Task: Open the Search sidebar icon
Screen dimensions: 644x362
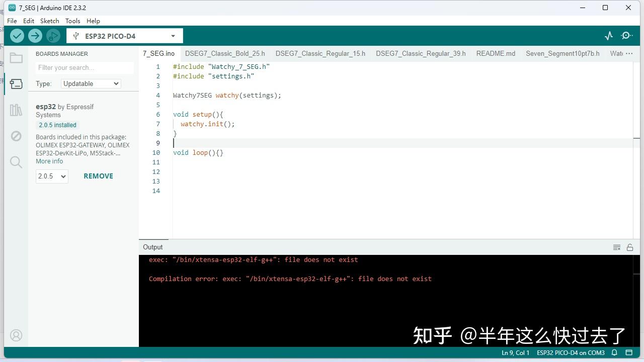Action: point(16,162)
